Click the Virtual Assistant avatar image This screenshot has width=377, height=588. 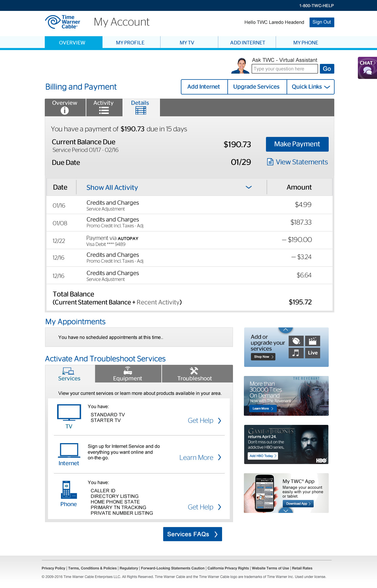pyautogui.click(x=241, y=66)
